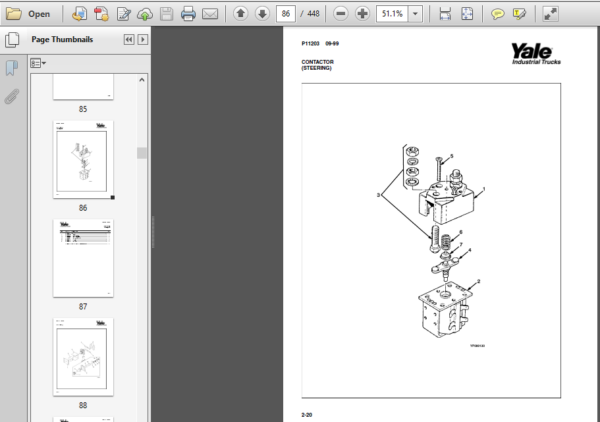The height and width of the screenshot is (422, 600).
Task: Click the page label 86 under thumbnail
Action: coord(83,208)
